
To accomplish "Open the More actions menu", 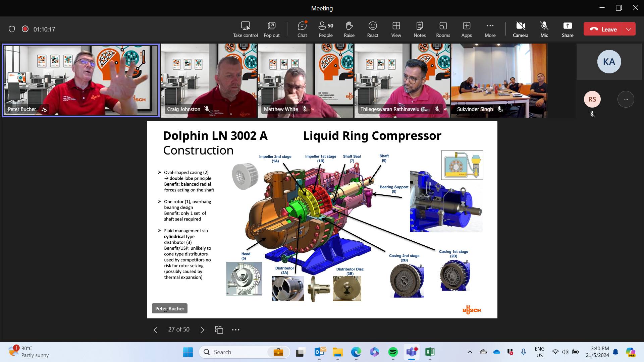I will click(x=490, y=29).
